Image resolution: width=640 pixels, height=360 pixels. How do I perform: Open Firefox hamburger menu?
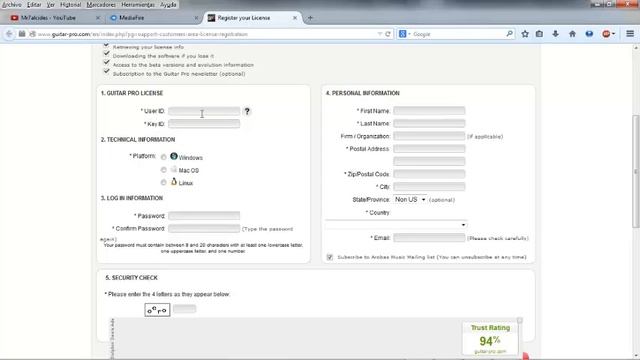click(630, 34)
